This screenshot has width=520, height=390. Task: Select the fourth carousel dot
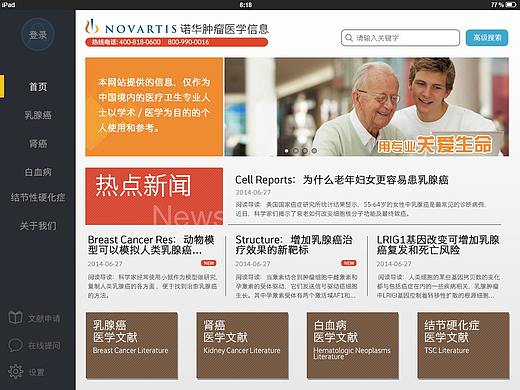pyautogui.click(x=314, y=151)
